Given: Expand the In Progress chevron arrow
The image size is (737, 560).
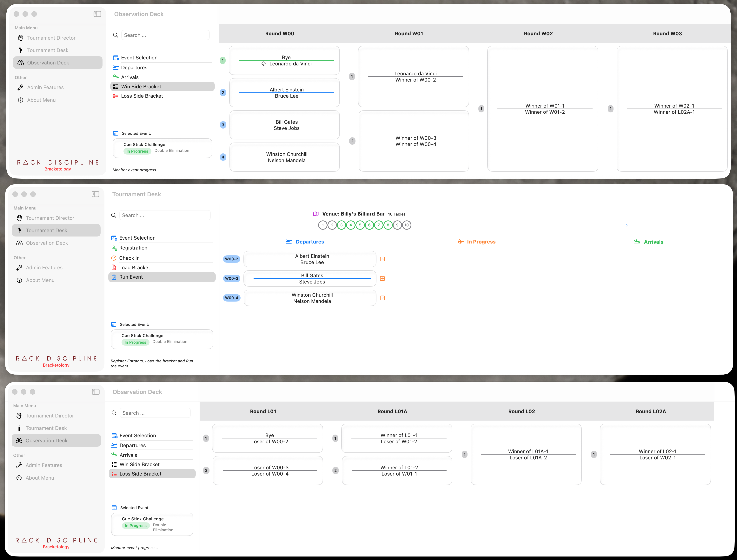Looking at the screenshot, I should [x=627, y=225].
